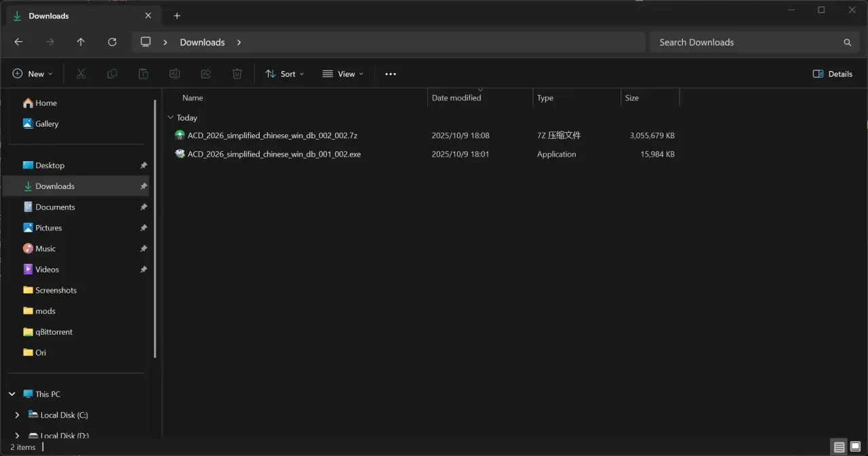Collapse the This PC tree node
This screenshot has width=868, height=456.
12,394
